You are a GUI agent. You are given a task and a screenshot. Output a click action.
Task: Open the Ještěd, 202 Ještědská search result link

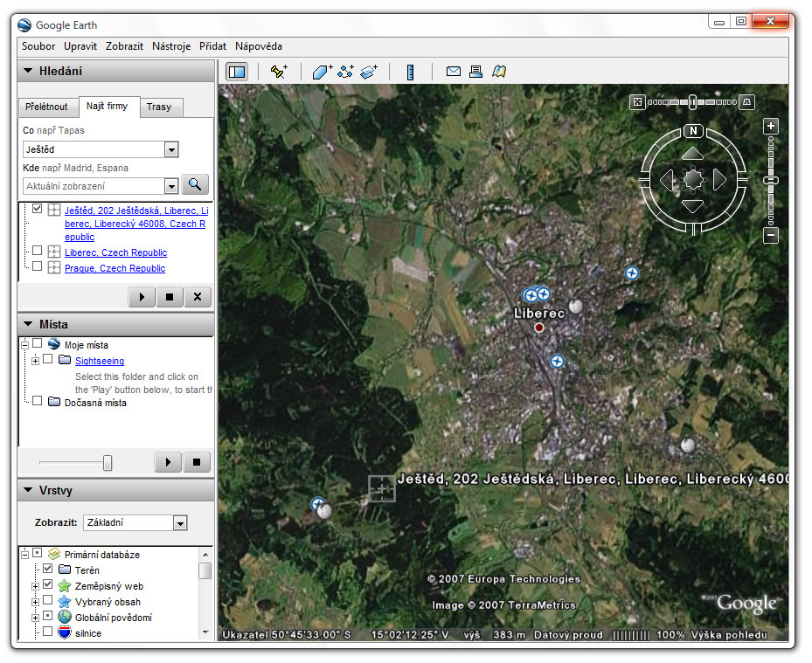[x=136, y=224]
